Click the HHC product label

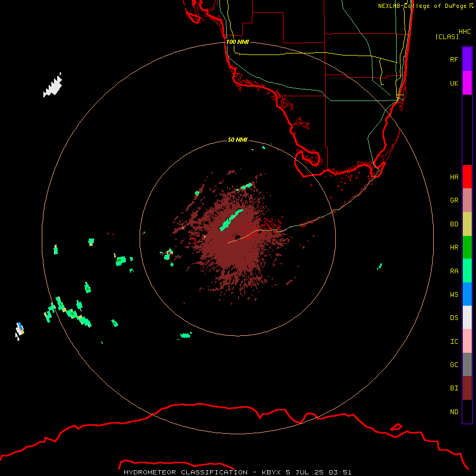point(464,32)
